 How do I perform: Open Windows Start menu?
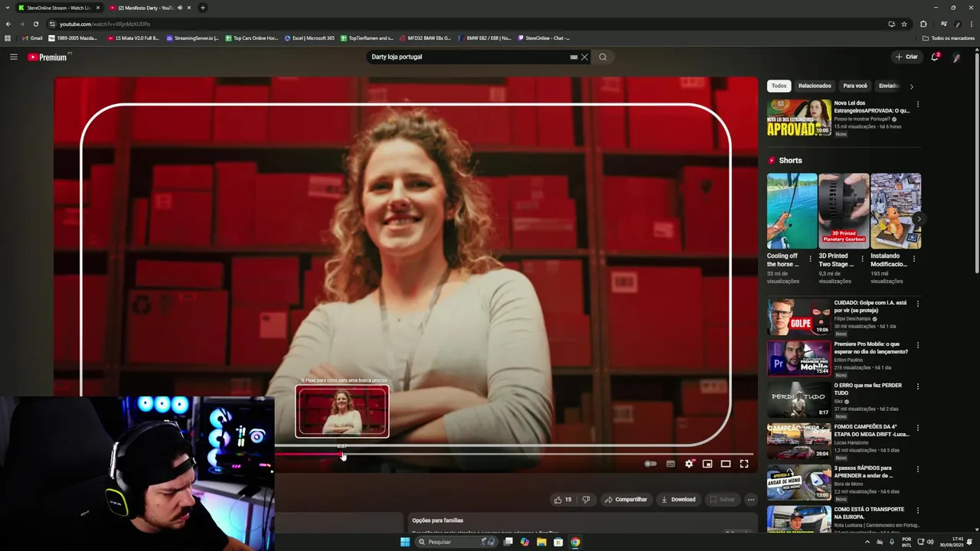coord(405,542)
